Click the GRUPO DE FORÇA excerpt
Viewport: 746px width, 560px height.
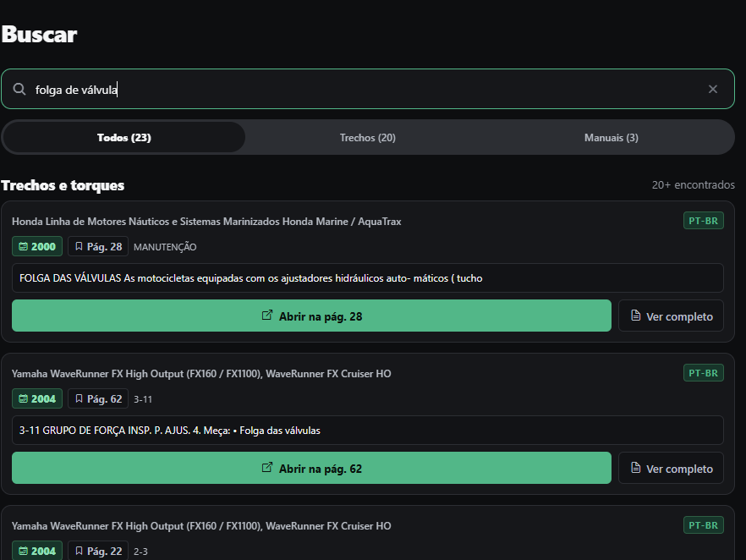368,430
